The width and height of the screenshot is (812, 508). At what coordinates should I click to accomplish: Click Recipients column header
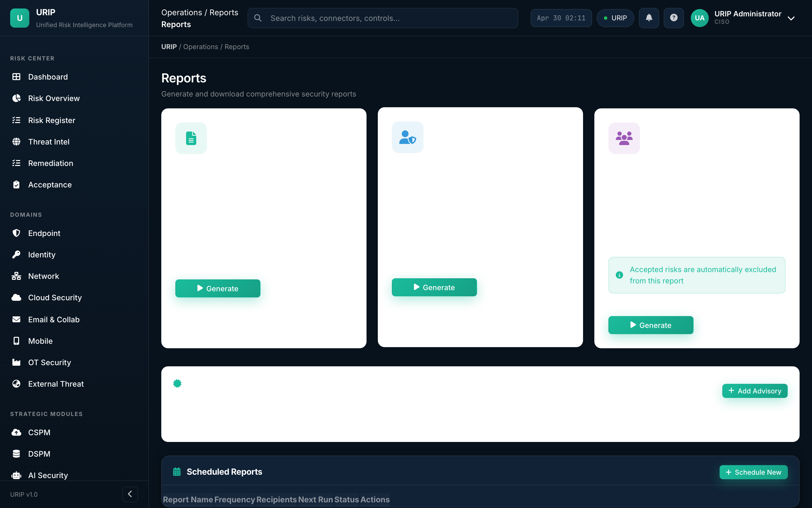pyautogui.click(x=277, y=500)
